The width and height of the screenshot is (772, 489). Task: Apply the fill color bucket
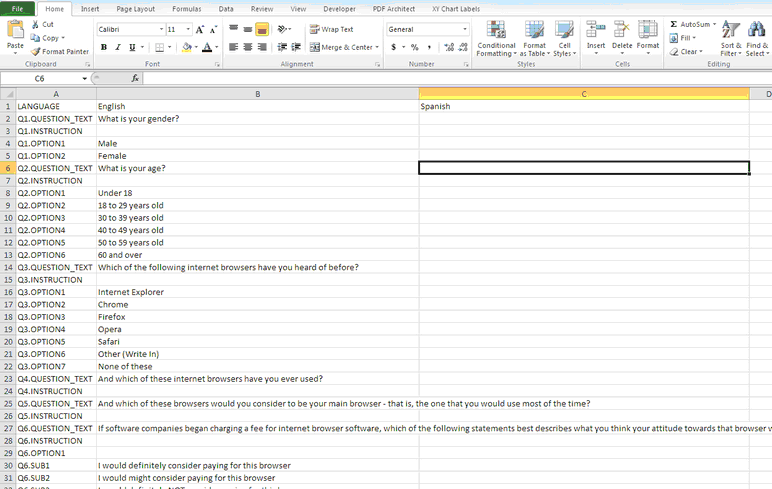(187, 47)
